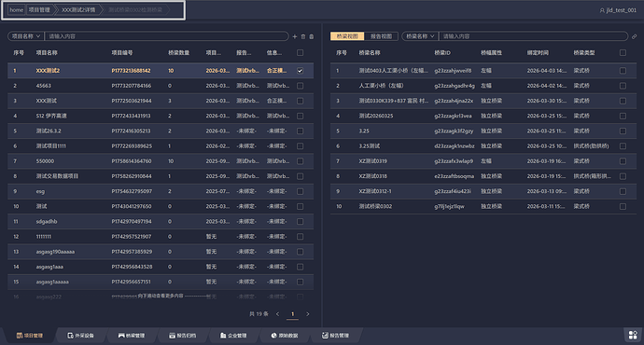This screenshot has height=345, width=644.
Task: Click the user icon beside jld_test_001
Action: [x=602, y=10]
